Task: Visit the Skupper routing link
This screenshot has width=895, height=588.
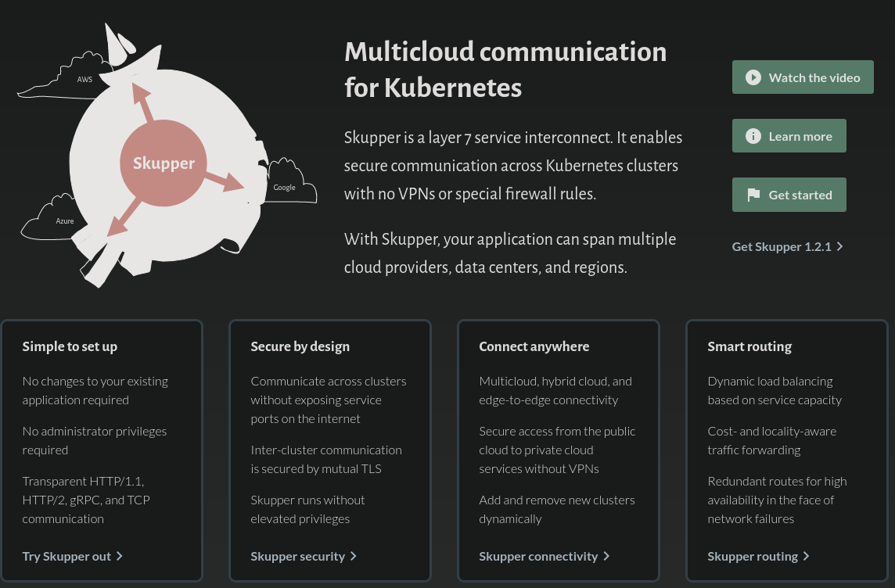Action: pos(753,556)
